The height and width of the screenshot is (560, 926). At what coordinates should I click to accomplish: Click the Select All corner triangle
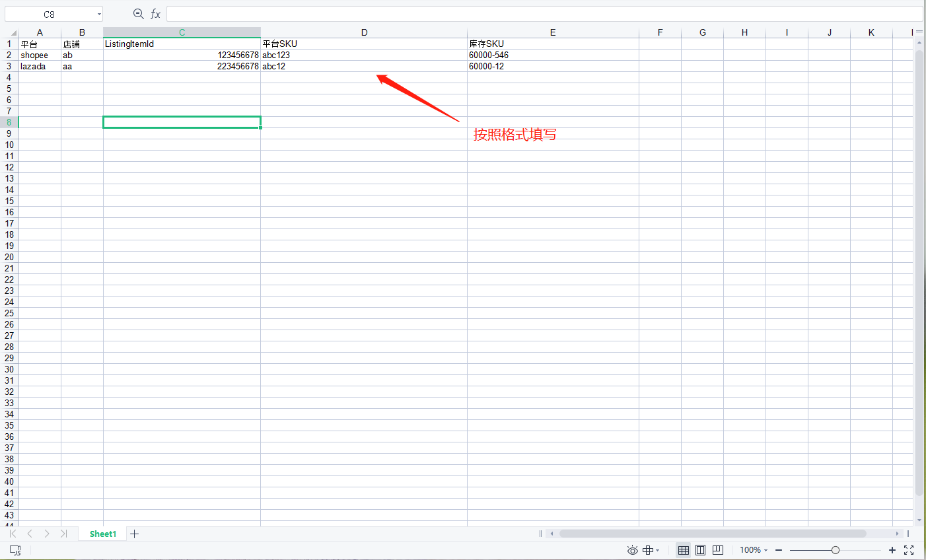click(x=12, y=32)
